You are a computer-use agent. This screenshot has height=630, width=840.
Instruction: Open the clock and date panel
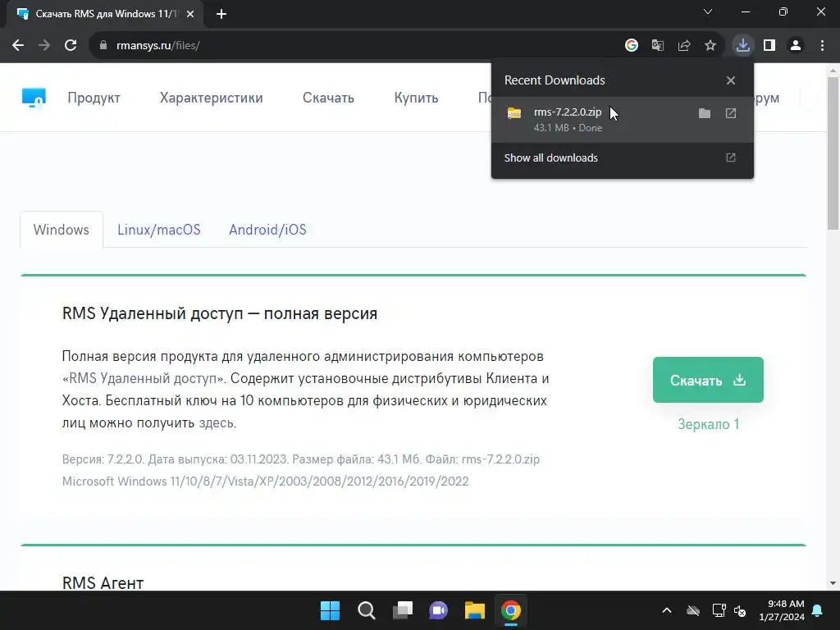click(782, 610)
